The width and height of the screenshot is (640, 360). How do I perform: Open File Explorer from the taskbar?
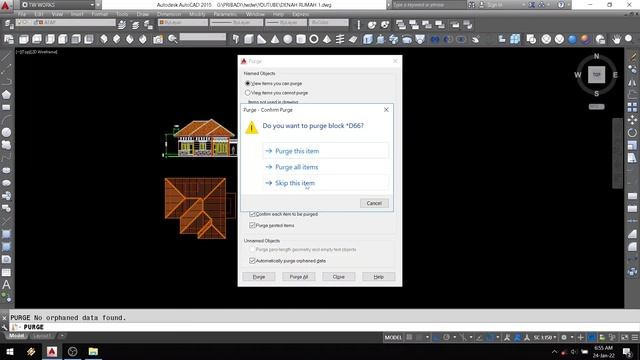[93, 351]
